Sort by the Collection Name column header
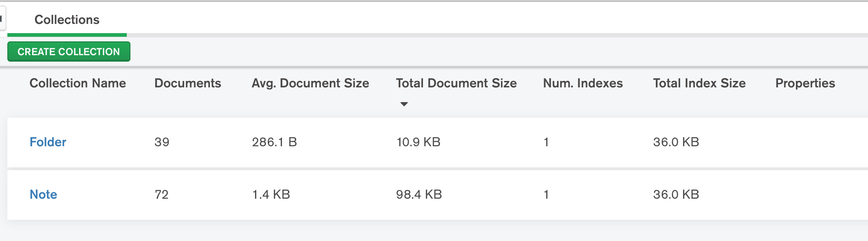This screenshot has width=868, height=241. 78,83
